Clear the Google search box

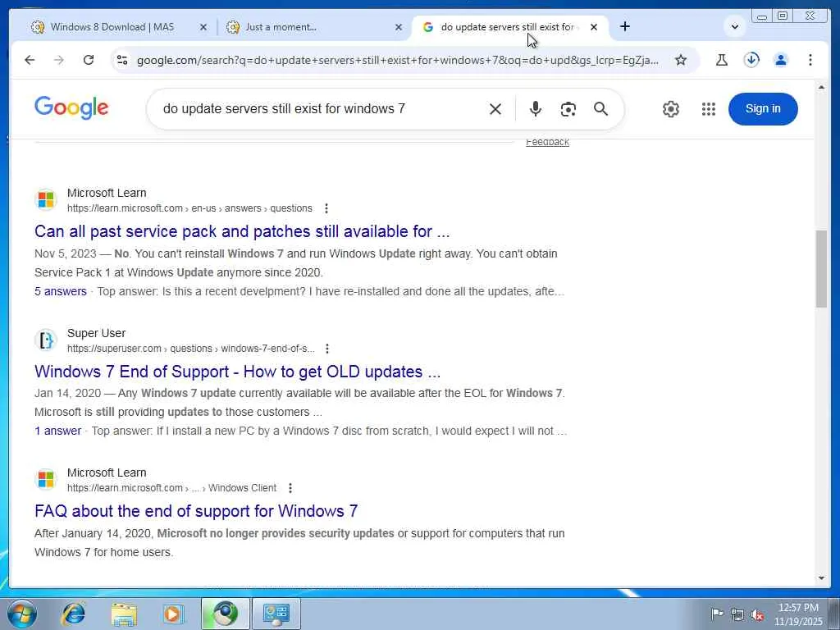[495, 109]
